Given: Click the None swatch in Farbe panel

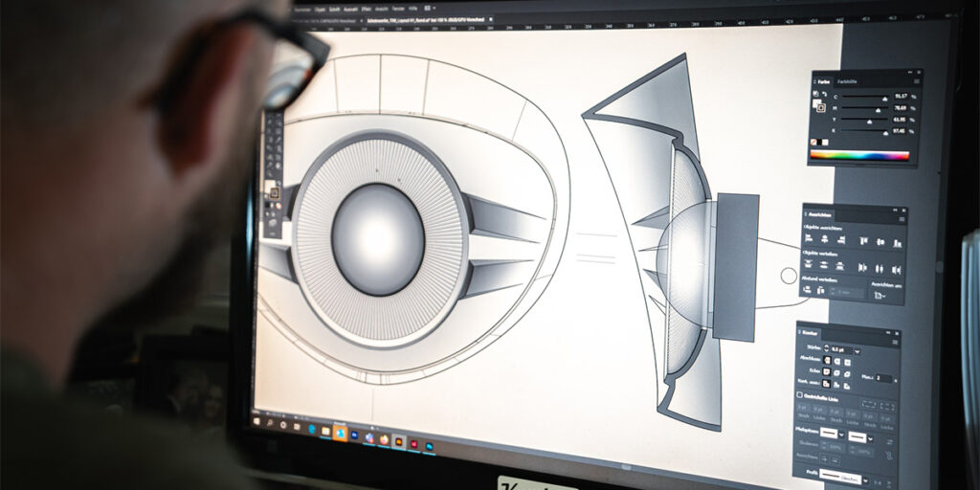Looking at the screenshot, I should coord(813,142).
